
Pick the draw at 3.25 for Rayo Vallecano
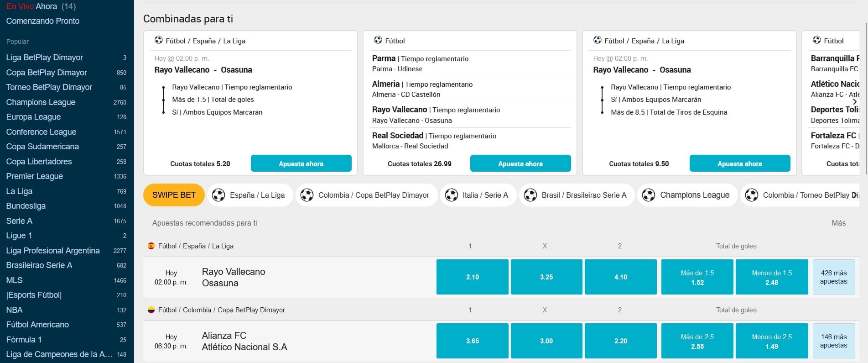point(546,277)
